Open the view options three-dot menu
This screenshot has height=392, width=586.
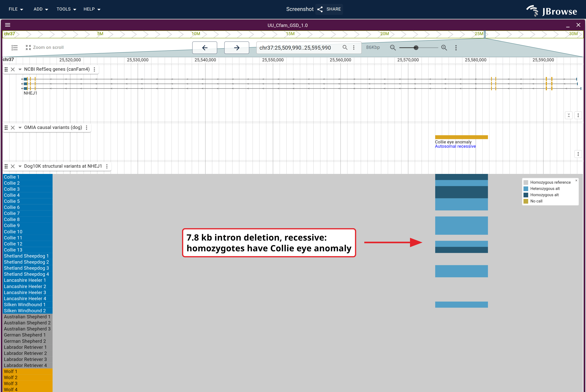point(456,47)
